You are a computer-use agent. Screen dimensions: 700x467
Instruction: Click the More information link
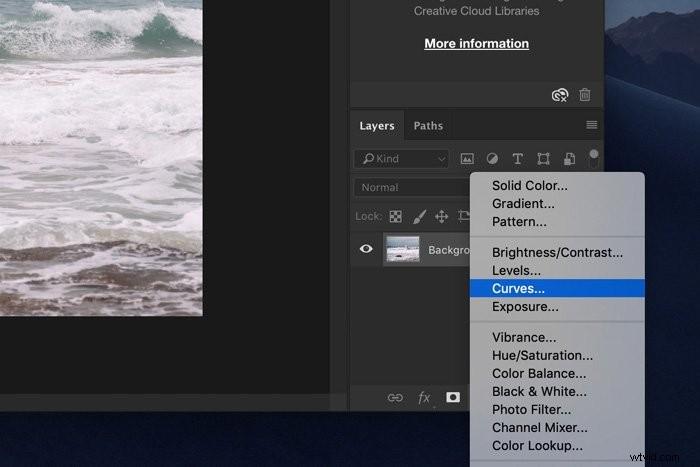coord(476,43)
